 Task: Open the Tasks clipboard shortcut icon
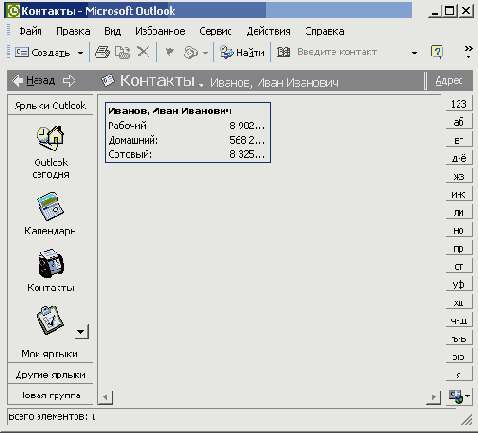coord(50,320)
